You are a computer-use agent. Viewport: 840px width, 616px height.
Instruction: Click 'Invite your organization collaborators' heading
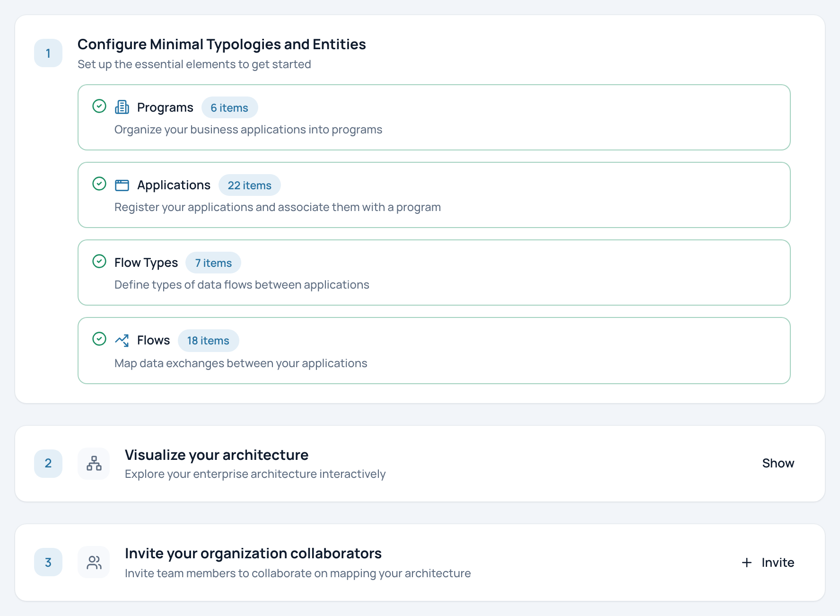click(x=253, y=553)
